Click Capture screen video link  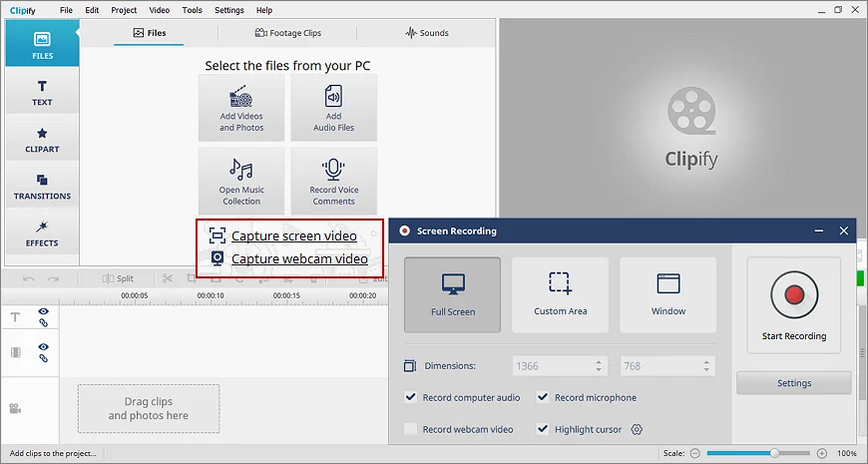tap(294, 235)
